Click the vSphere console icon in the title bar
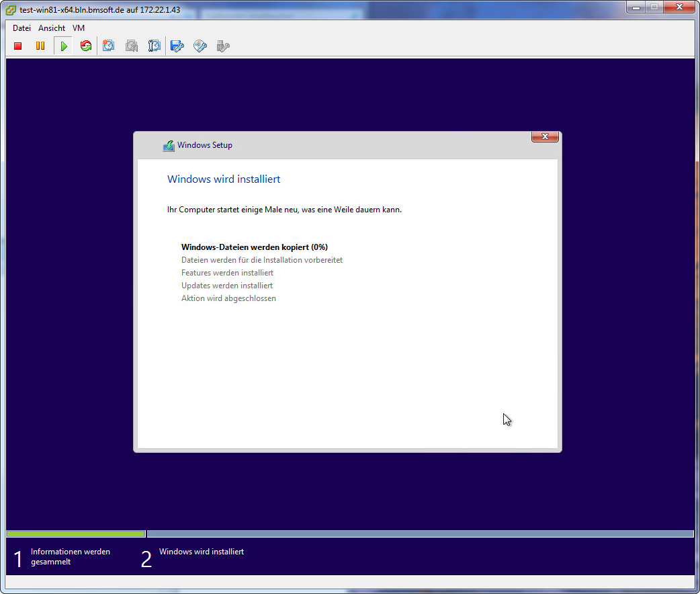 tap(10, 10)
